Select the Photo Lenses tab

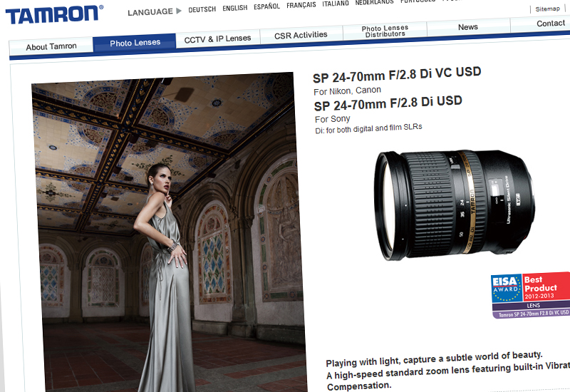135,43
